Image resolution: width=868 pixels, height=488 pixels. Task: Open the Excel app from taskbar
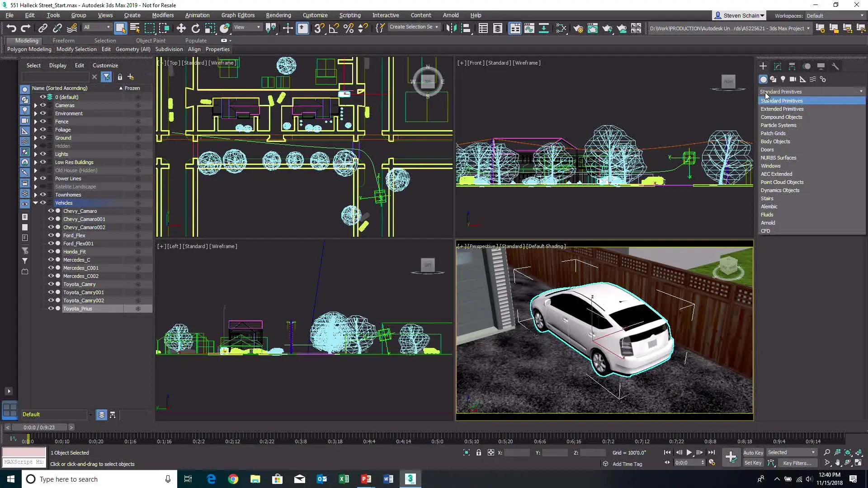click(x=344, y=479)
